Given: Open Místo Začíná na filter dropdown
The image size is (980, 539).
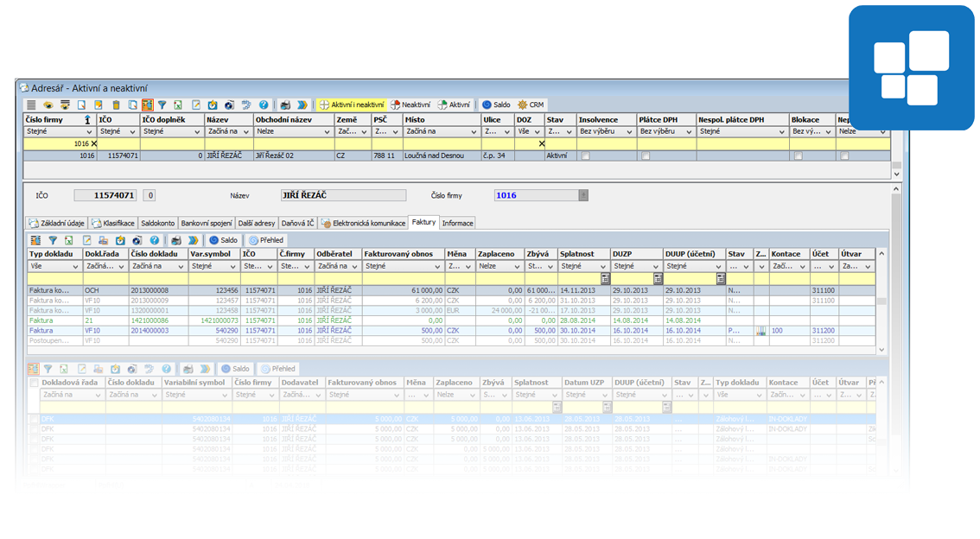Looking at the screenshot, I should [473, 132].
